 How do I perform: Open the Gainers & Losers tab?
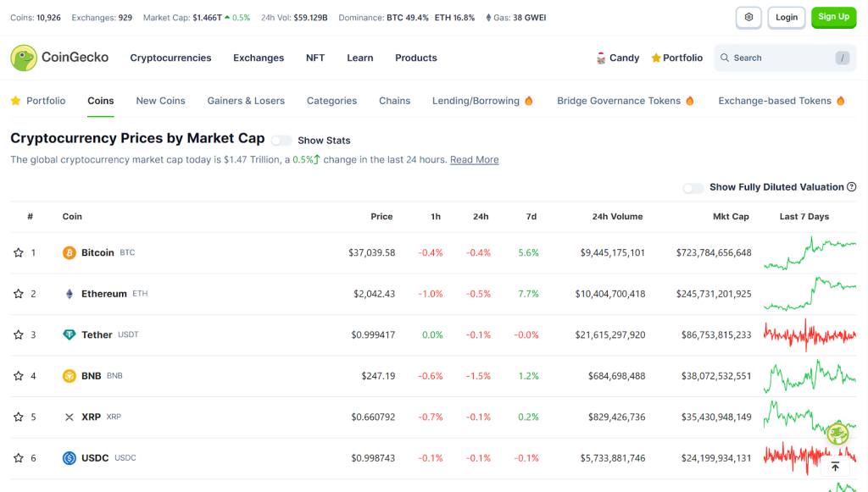click(x=246, y=101)
